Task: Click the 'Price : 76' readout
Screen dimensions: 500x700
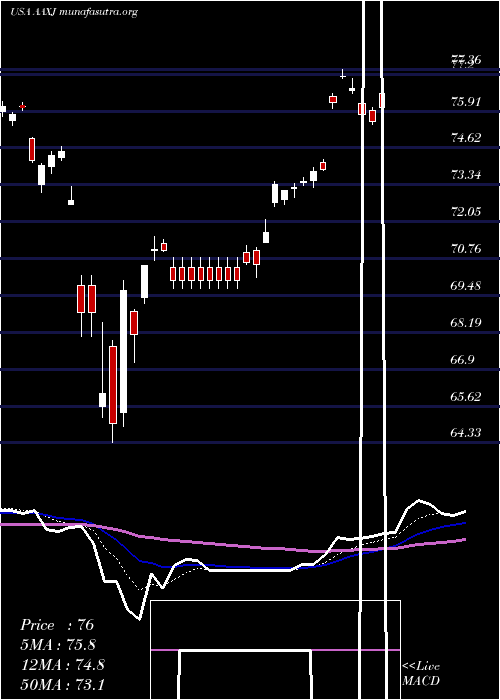Action: click(x=57, y=625)
